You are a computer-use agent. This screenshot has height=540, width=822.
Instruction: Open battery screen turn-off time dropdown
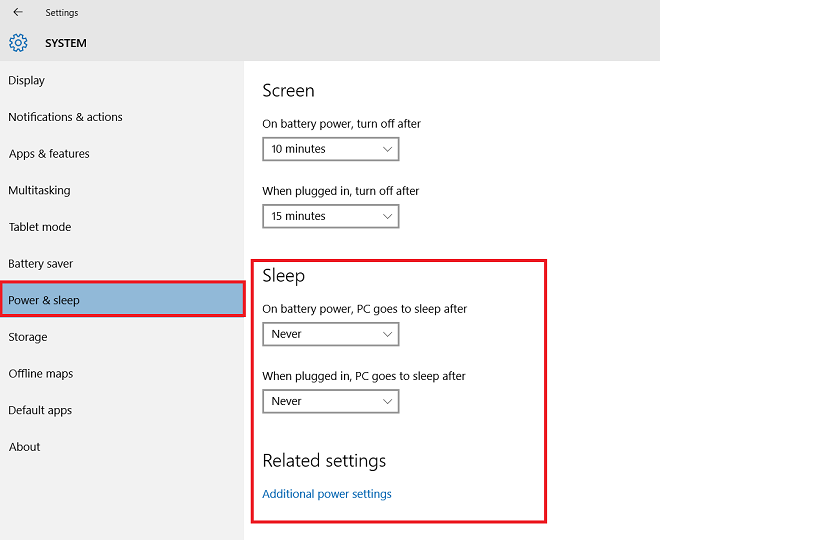point(330,149)
